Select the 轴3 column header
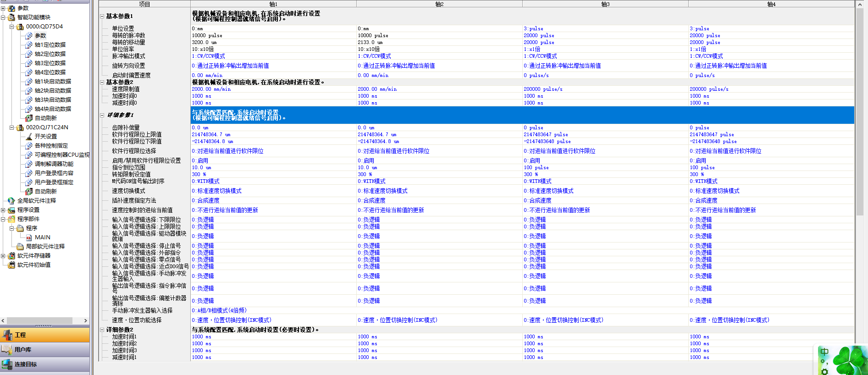The image size is (868, 375). (x=605, y=4)
